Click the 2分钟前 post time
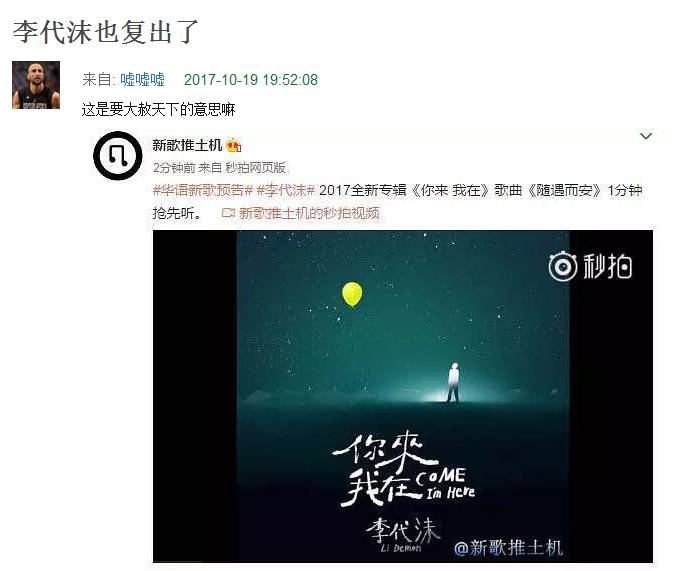The width and height of the screenshot is (674, 571). tap(168, 168)
